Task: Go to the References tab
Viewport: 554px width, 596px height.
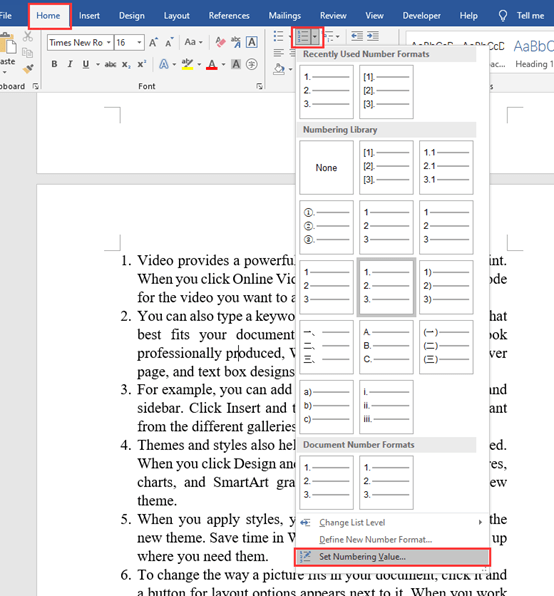Action: pyautogui.click(x=229, y=16)
